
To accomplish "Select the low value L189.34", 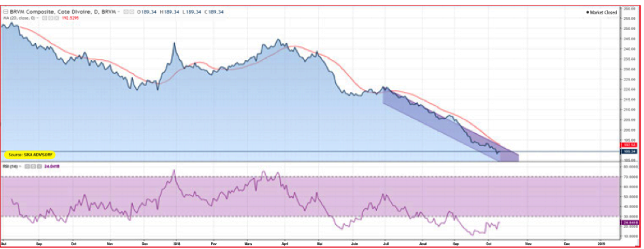I will click(x=192, y=12).
